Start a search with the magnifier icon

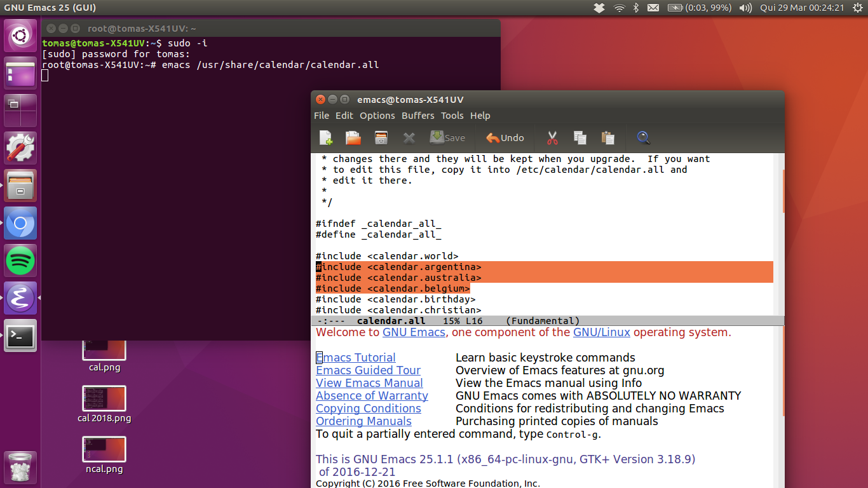pos(643,138)
